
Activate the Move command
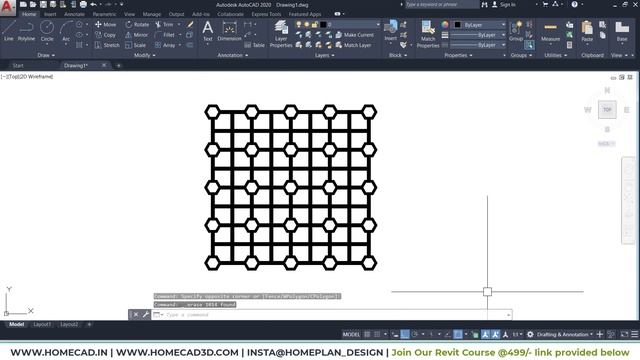(x=106, y=24)
